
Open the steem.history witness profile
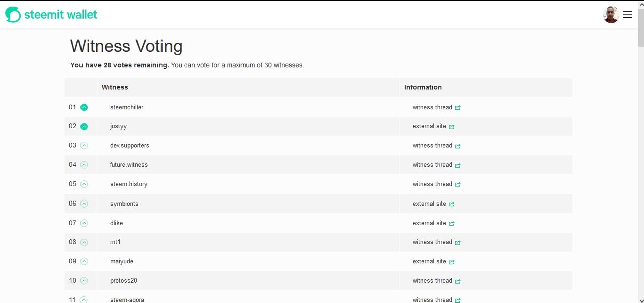tap(129, 184)
